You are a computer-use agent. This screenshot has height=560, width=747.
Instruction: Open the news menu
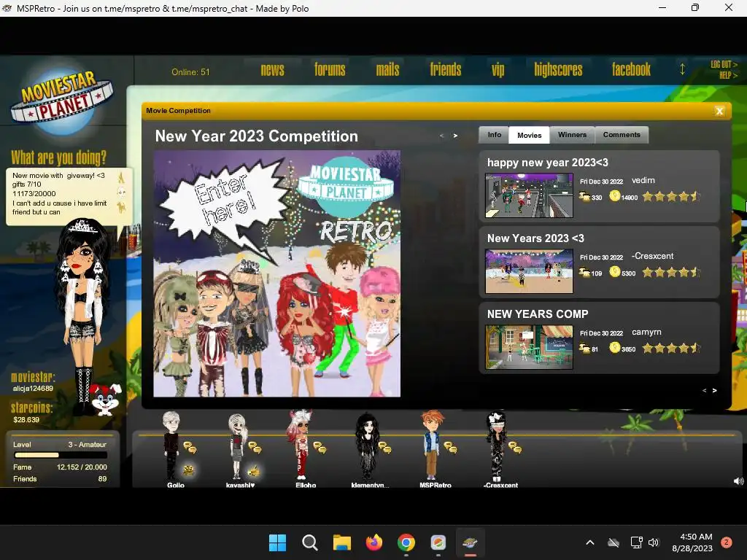tap(273, 70)
